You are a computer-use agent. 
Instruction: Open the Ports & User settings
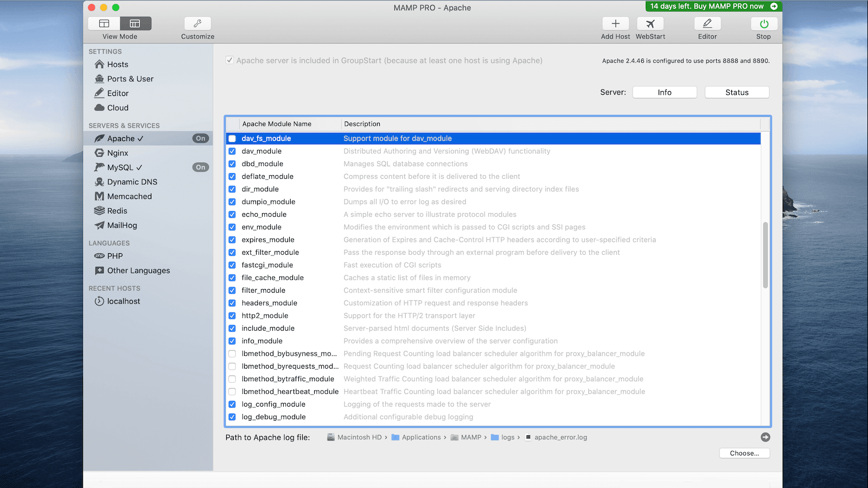coord(130,79)
